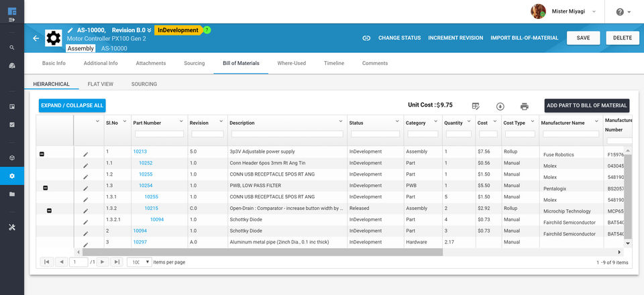The width and height of the screenshot is (644, 295).
Task: Open part number link 10297
Action: tap(140, 242)
